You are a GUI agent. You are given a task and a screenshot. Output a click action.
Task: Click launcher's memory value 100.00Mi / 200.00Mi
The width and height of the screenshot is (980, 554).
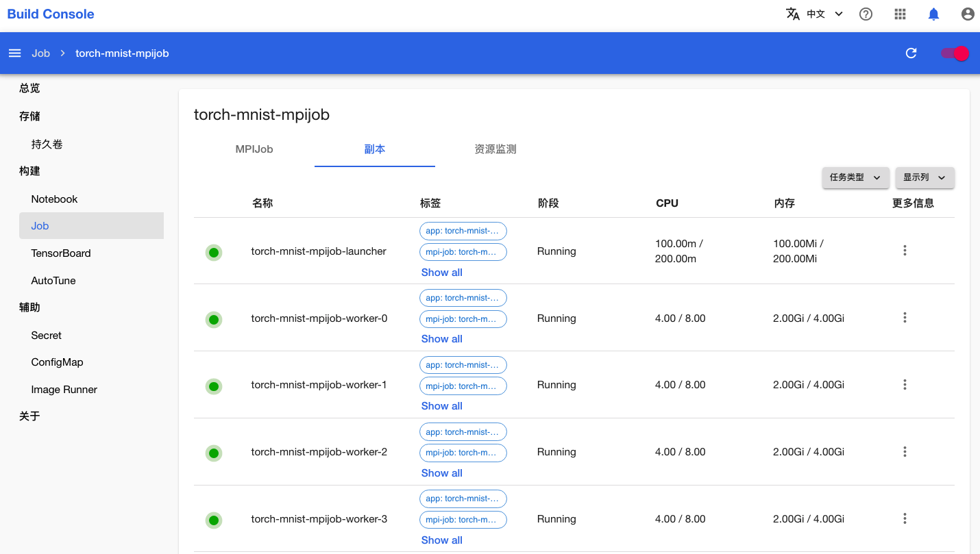(x=798, y=251)
